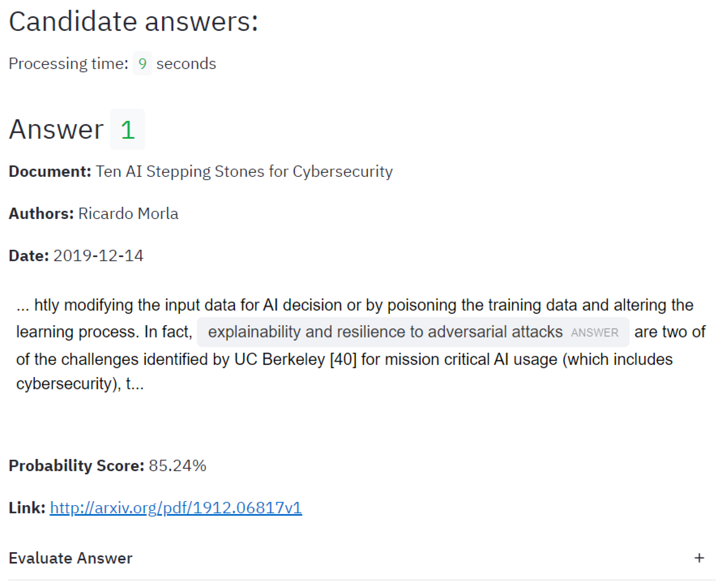Click the Candidate answers heading
Screen dimensions: 725x588
pos(133,22)
